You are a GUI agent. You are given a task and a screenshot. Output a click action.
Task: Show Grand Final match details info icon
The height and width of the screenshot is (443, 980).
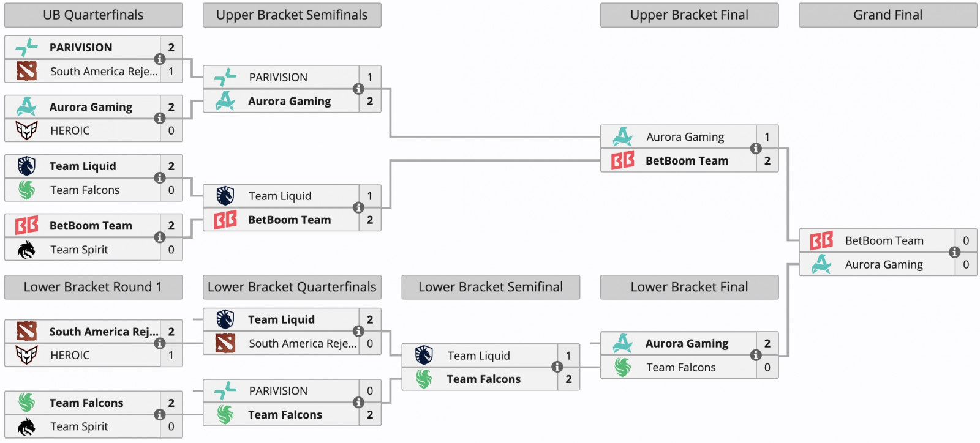coord(954,252)
